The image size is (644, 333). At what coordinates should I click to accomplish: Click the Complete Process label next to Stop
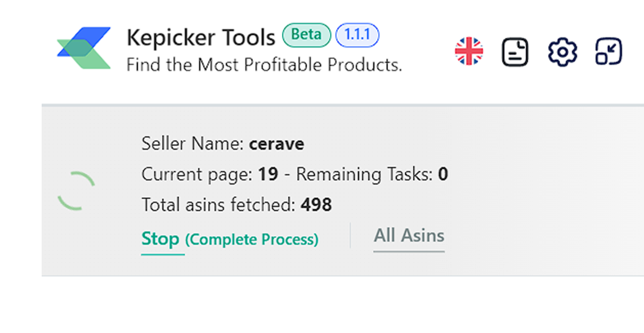point(252,239)
